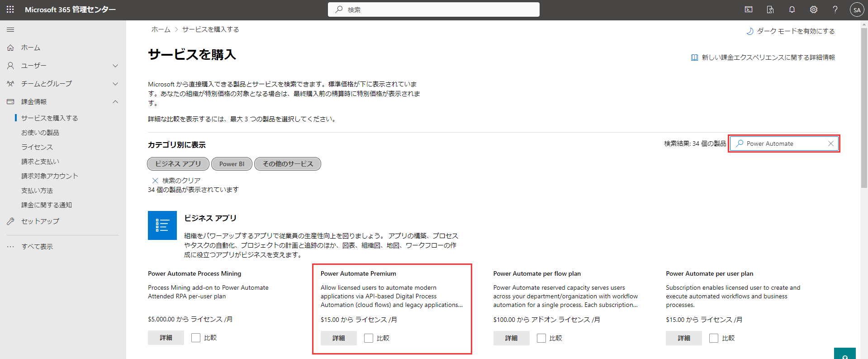
Task: Check 比較 for Power Automate Process Mining
Action: click(196, 338)
